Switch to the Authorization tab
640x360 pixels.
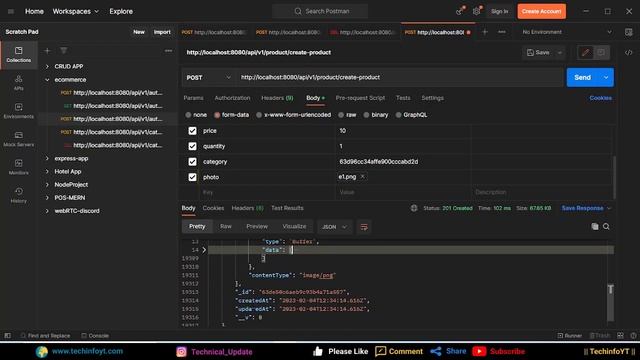point(232,98)
